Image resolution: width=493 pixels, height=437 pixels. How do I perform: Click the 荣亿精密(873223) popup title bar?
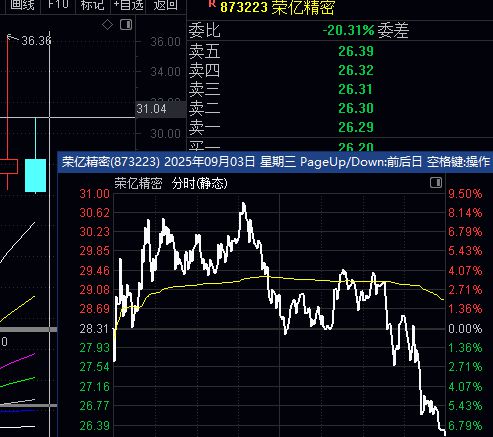pos(275,162)
